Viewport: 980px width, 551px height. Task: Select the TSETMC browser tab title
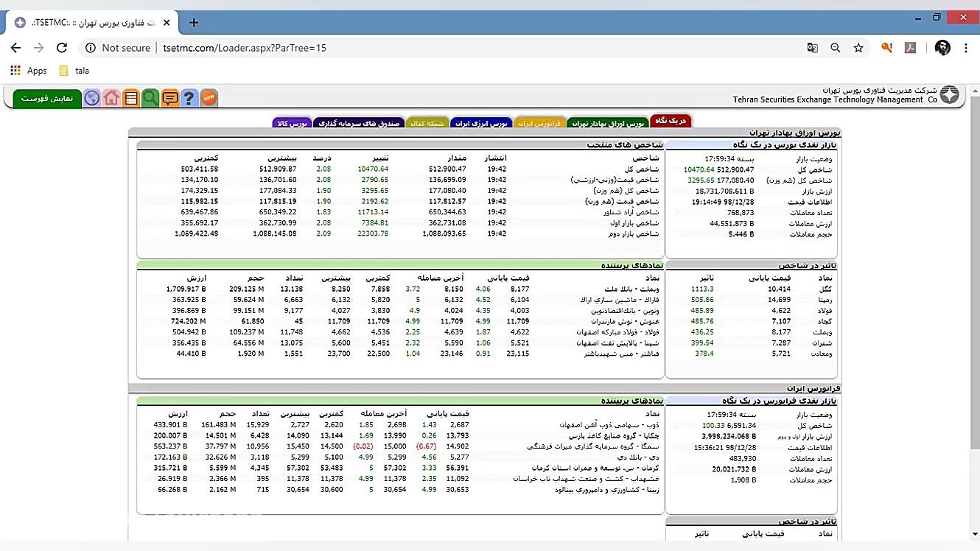point(94,23)
